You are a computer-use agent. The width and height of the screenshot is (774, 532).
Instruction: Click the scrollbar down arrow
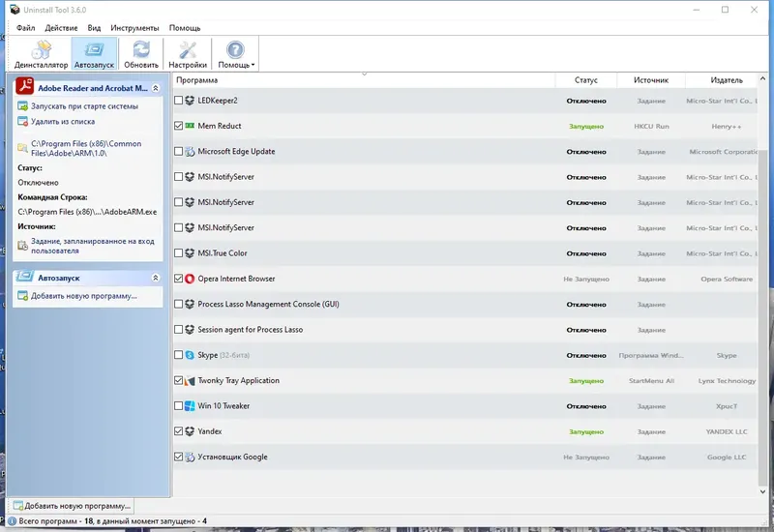(762, 491)
